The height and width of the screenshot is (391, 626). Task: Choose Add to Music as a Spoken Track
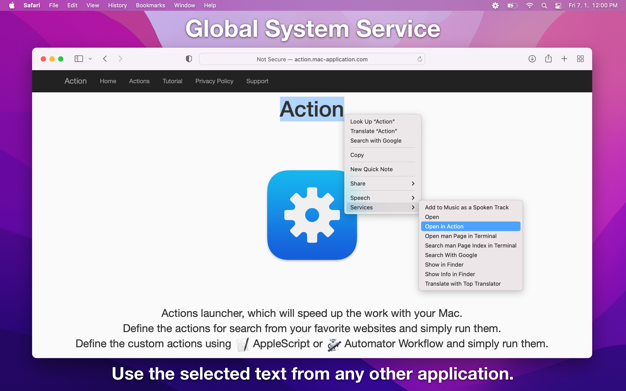coord(471,207)
